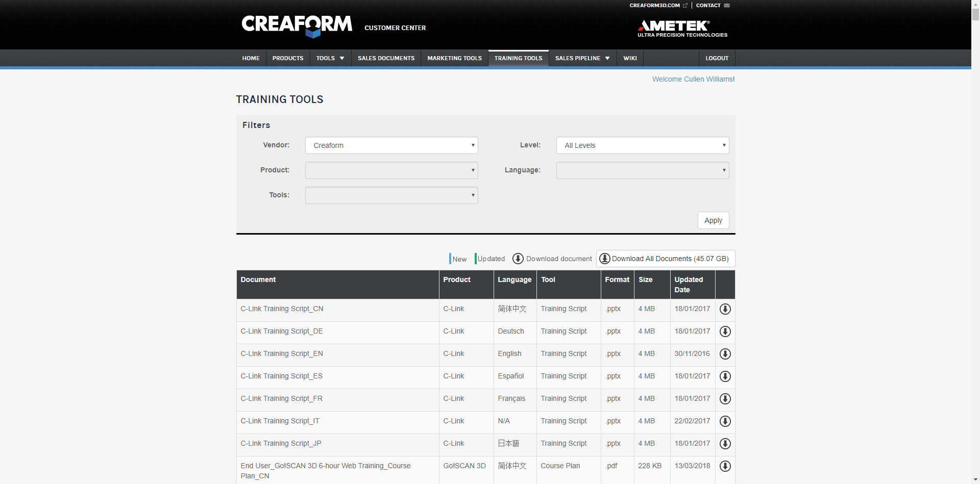Download Go!SCAN 3D Course Plan_CN document
The width and height of the screenshot is (980, 484).
(725, 466)
